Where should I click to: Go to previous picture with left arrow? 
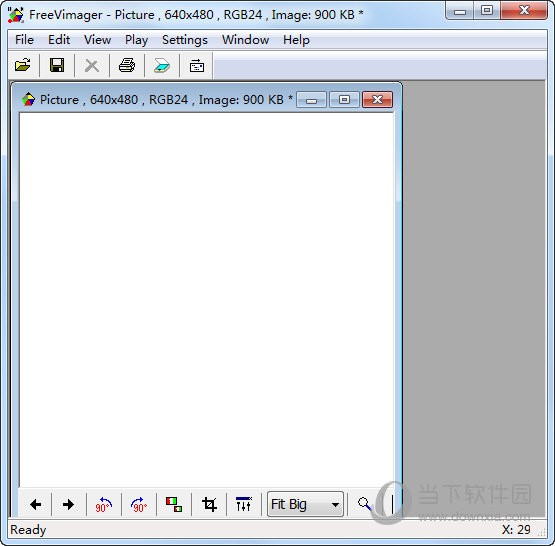click(x=35, y=504)
